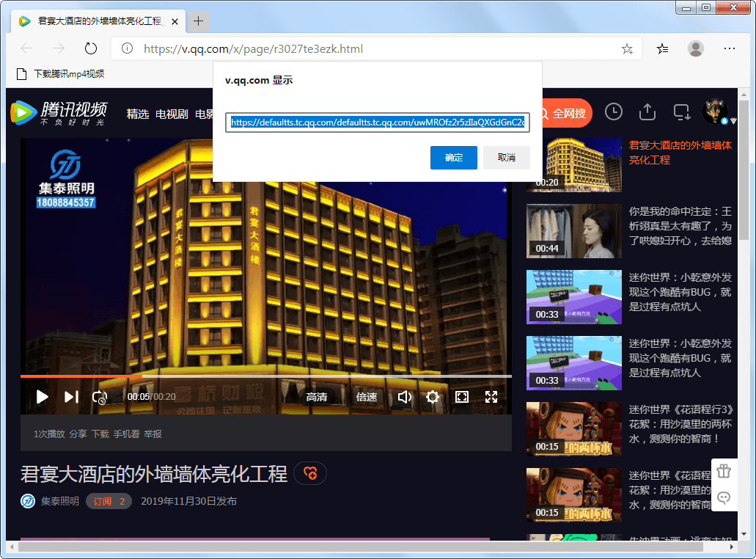The image size is (756, 559).
Task: Open the 你是我的命中注定 video title
Action: click(680, 226)
